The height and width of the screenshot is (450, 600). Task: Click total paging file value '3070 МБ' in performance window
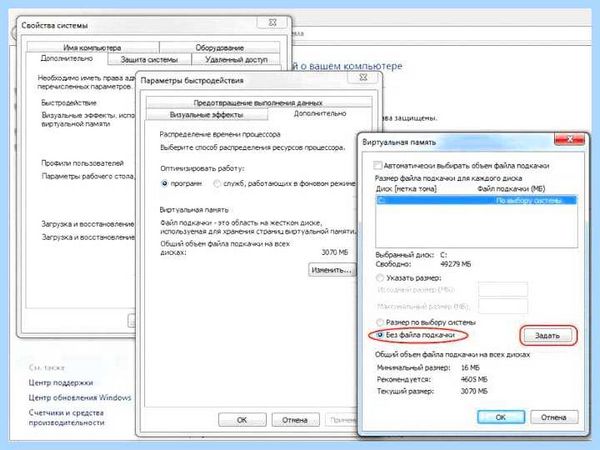click(x=335, y=252)
